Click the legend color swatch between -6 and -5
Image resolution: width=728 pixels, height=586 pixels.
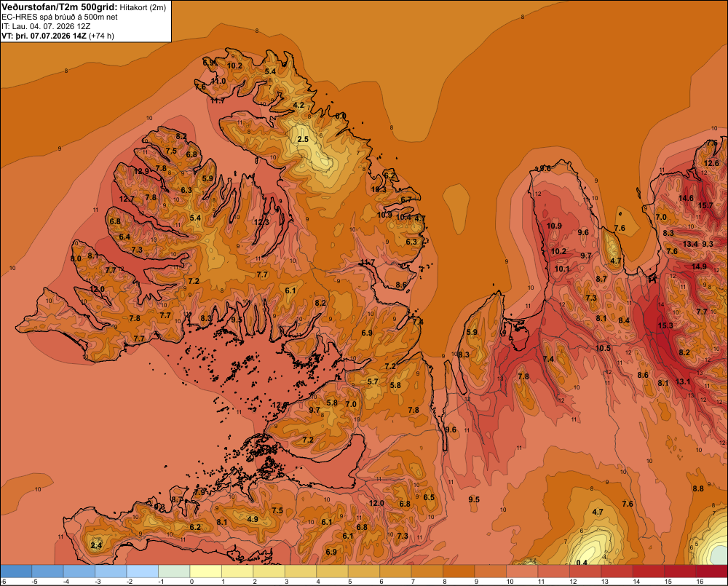(16, 571)
